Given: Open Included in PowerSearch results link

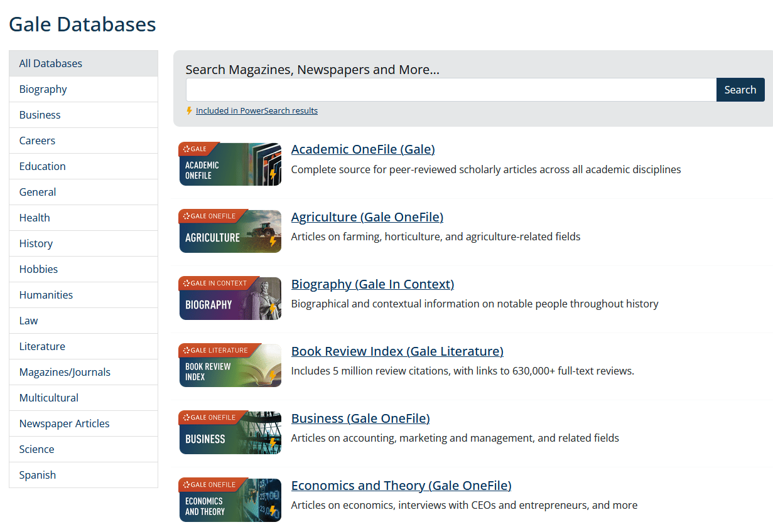Looking at the screenshot, I should (257, 110).
